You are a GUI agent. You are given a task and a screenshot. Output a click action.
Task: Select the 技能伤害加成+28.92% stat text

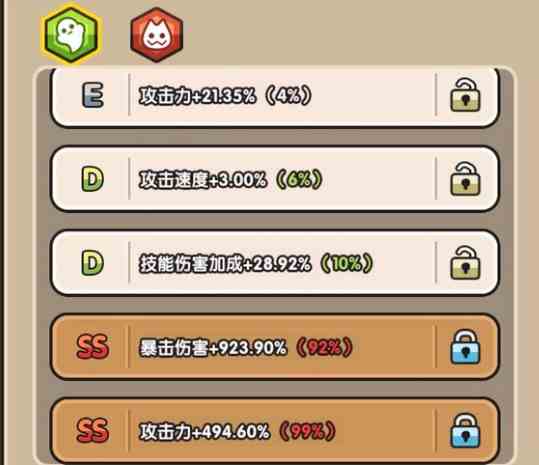click(225, 264)
